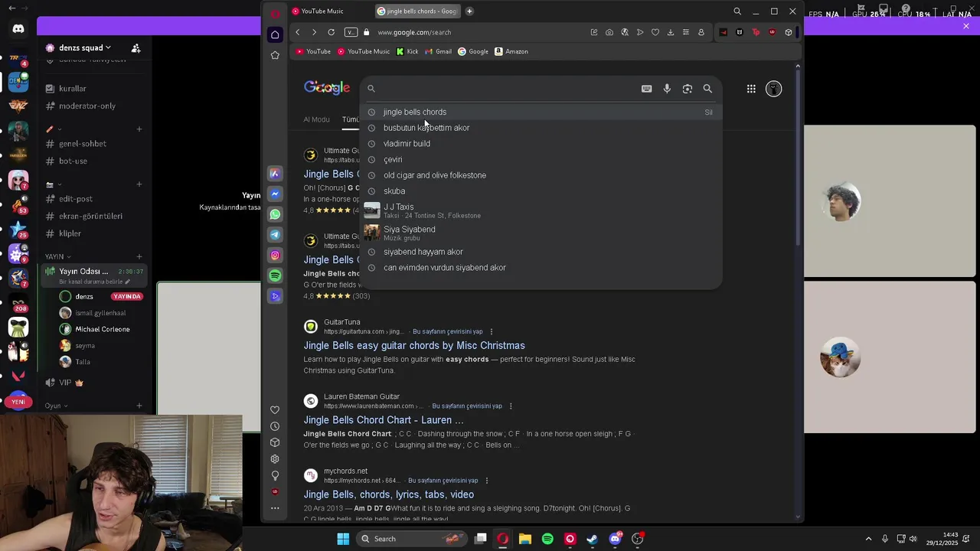980x551 pixels.
Task: Click Windows Start button
Action: (343, 539)
